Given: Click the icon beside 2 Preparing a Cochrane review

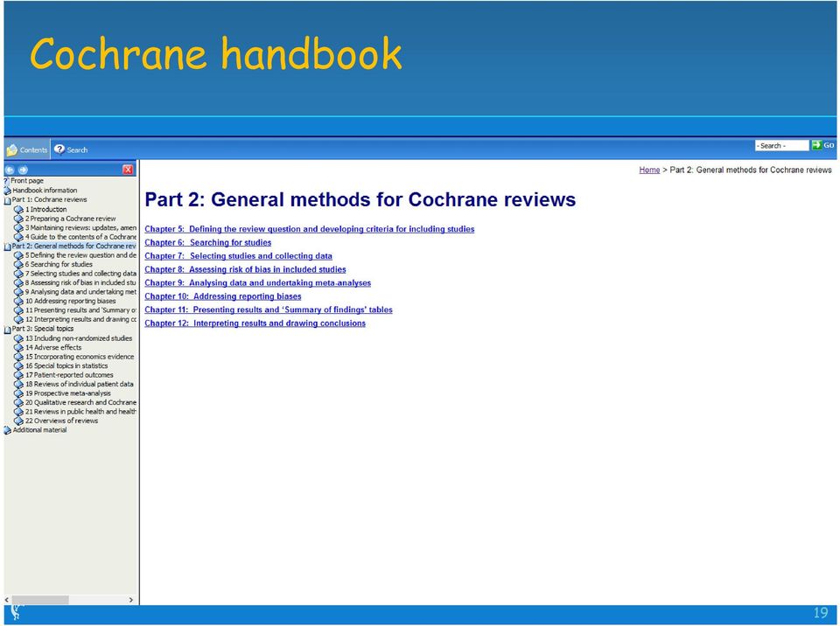Looking at the screenshot, I should (18, 219).
